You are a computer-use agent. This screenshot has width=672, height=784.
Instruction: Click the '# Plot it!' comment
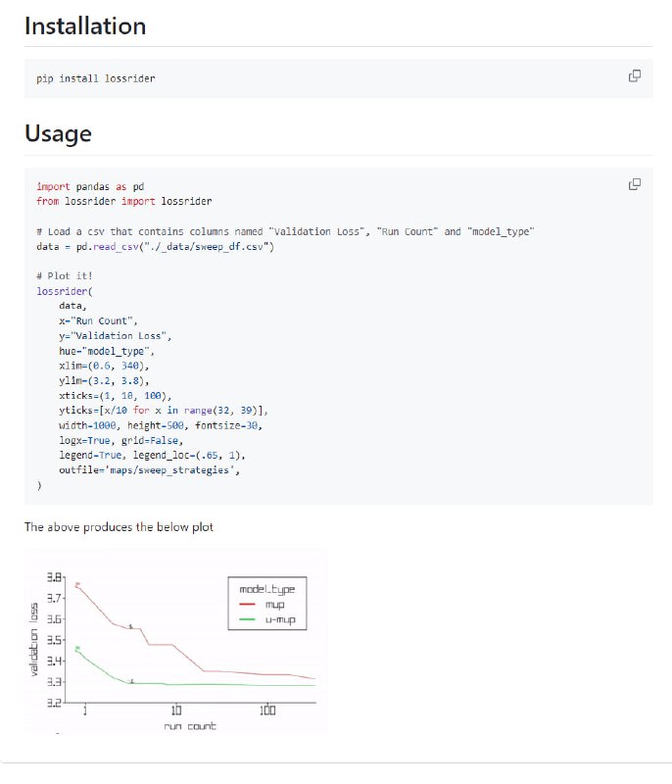[x=65, y=276]
